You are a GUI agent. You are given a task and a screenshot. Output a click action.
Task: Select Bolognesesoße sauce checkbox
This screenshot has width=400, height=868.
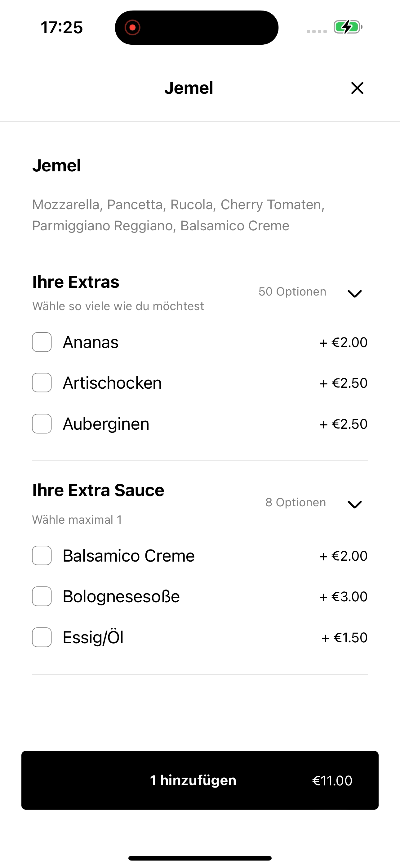point(42,596)
